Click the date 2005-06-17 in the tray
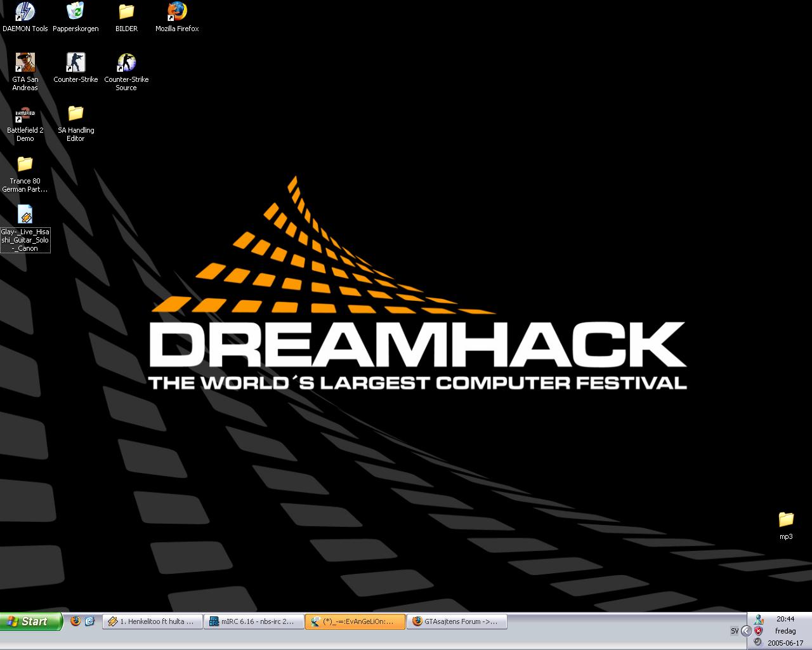This screenshot has width=812, height=650. pos(785,642)
